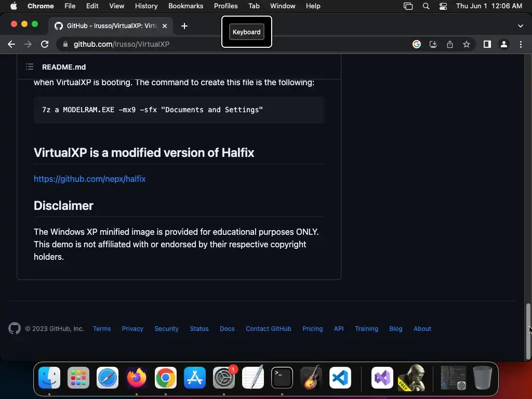The height and width of the screenshot is (399, 532).
Task: Select the GitHub lrusso/VirtualXP tab
Action: 111,26
